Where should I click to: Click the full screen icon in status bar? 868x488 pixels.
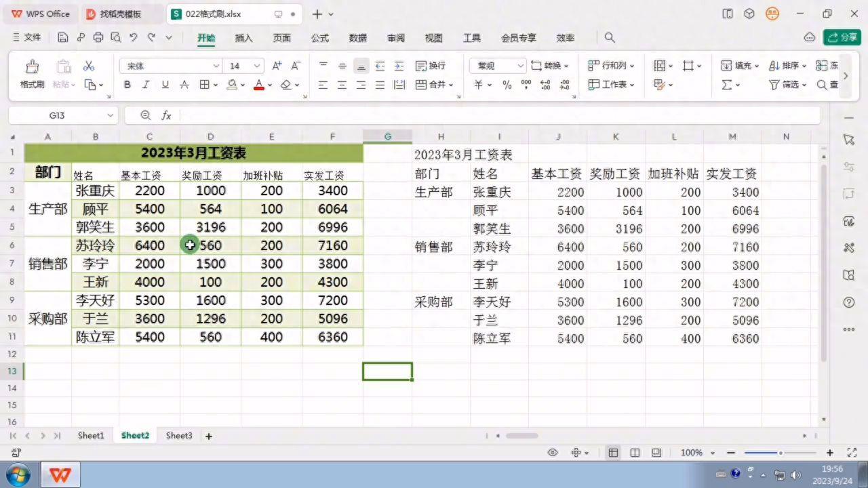[x=852, y=453]
